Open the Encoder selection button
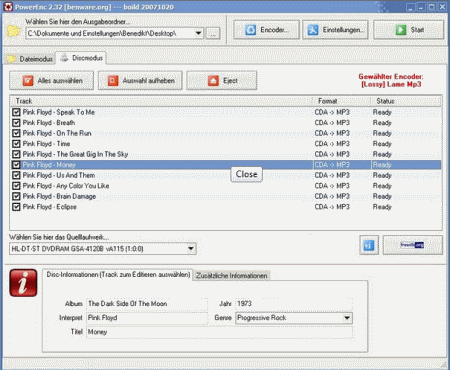 pos(266,30)
